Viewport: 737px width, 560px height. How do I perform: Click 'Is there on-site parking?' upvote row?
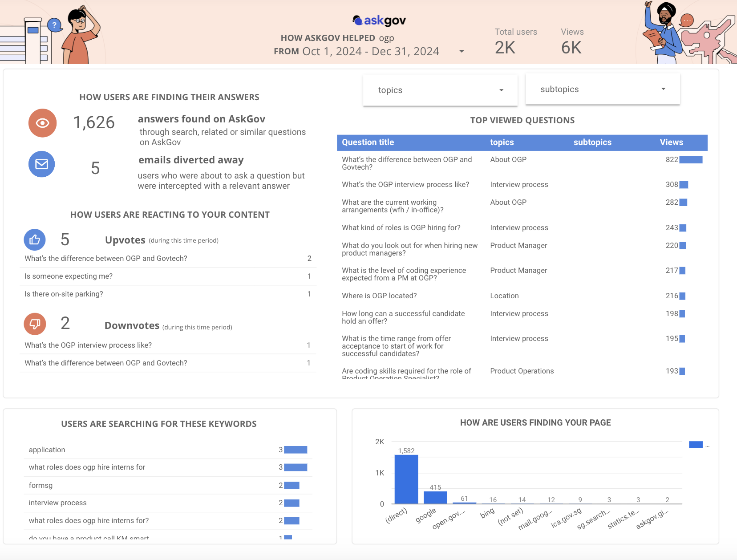click(64, 294)
